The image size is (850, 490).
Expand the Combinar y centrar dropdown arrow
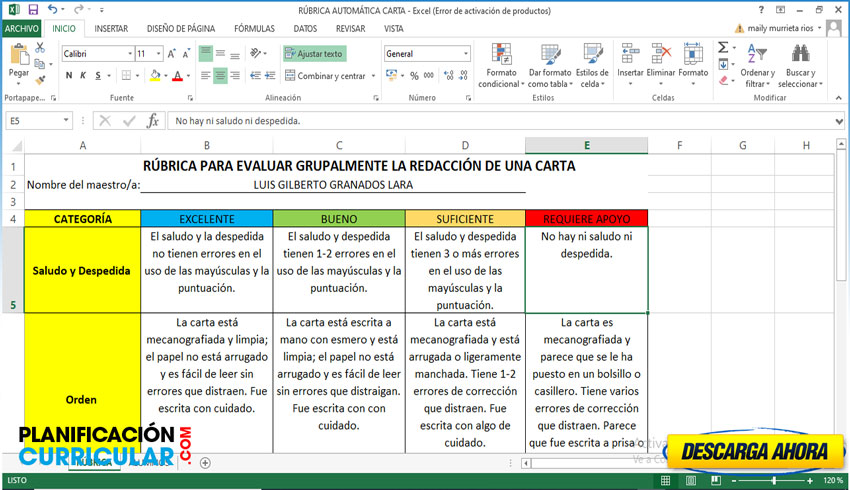(374, 76)
